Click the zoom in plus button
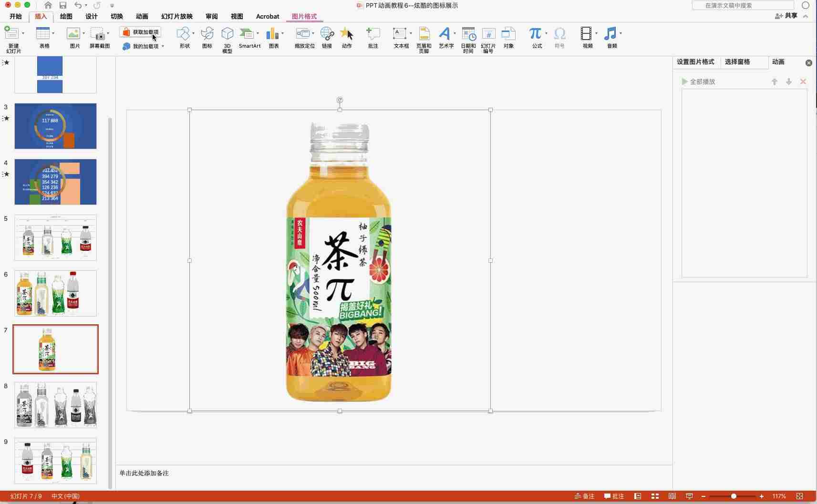The width and height of the screenshot is (817, 504). point(762,496)
